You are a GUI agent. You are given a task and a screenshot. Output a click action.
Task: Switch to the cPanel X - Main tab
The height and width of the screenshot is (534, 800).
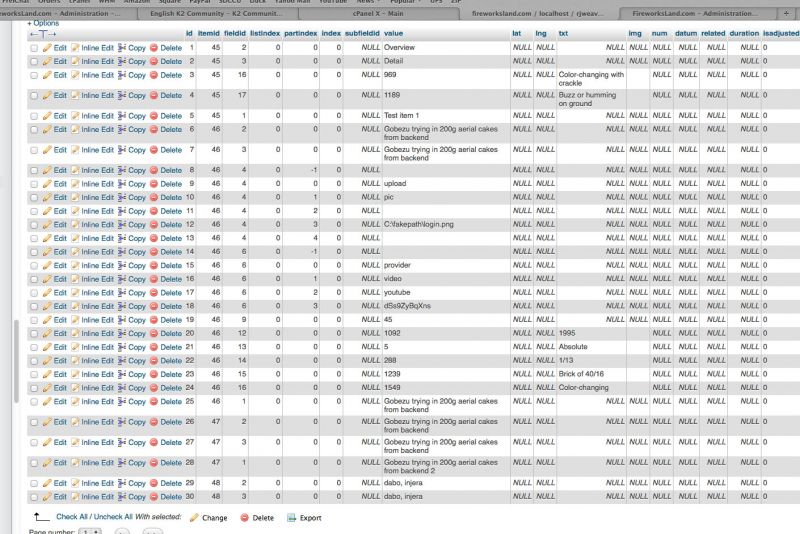pos(378,14)
